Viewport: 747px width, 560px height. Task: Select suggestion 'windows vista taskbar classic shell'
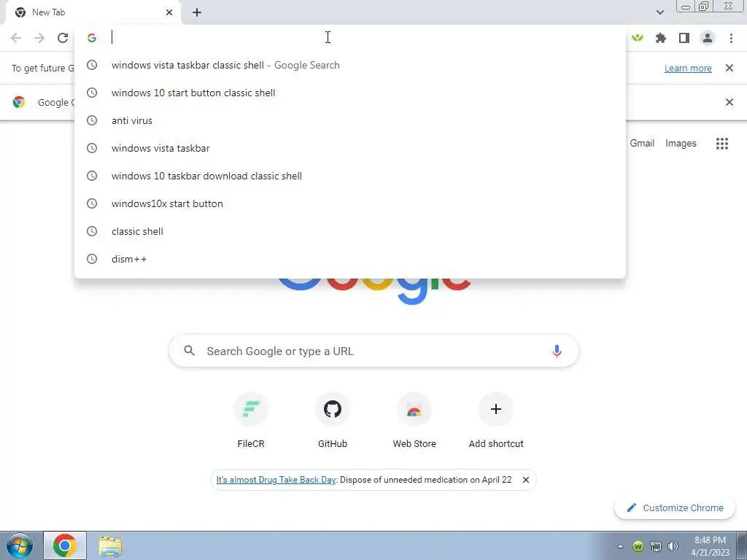click(349, 65)
